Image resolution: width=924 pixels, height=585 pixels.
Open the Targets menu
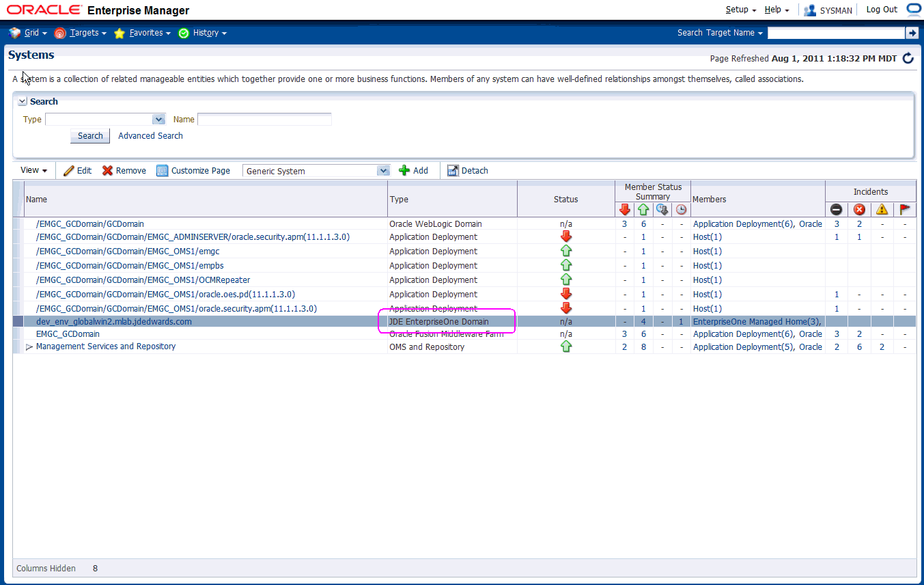84,33
